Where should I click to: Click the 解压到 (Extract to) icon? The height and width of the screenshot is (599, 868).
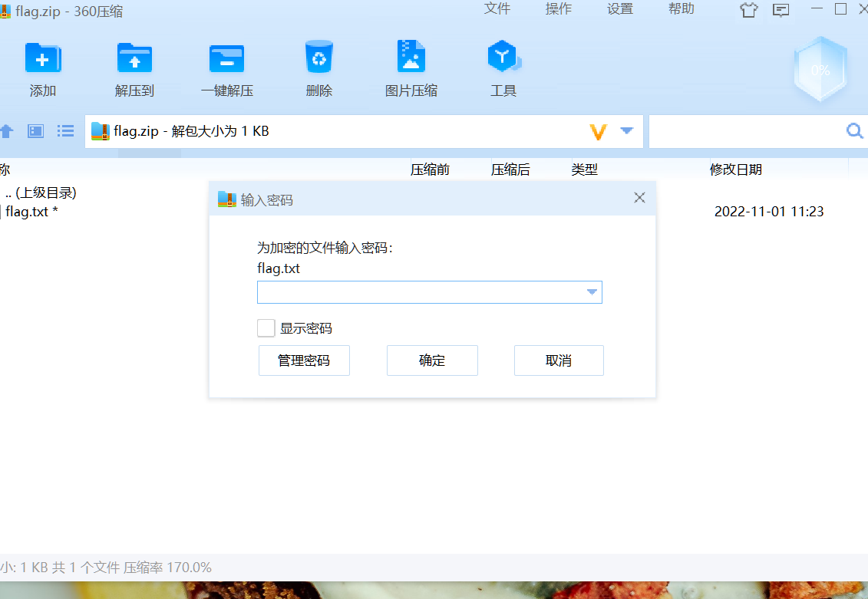coord(134,59)
